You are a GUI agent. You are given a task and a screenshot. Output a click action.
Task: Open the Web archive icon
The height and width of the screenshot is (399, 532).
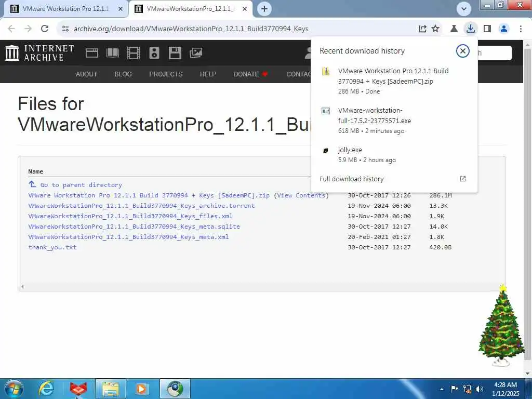coord(92,53)
